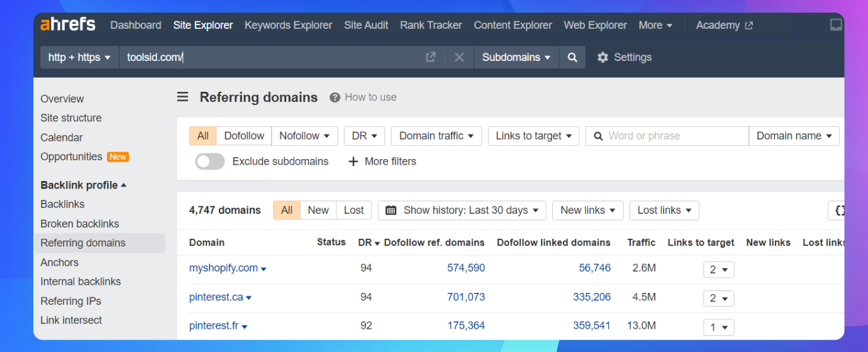The width and height of the screenshot is (868, 352).
Task: Go to Overview in the sidebar
Action: 62,99
